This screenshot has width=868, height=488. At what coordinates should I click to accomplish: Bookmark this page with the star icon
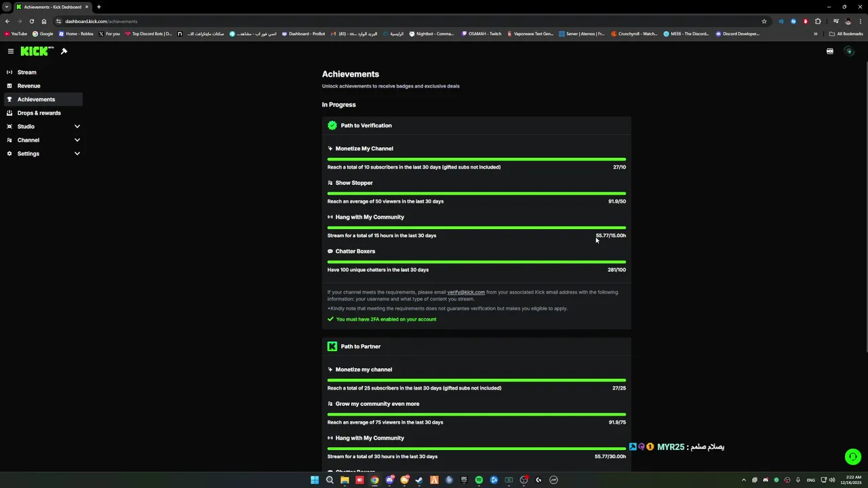click(x=764, y=21)
